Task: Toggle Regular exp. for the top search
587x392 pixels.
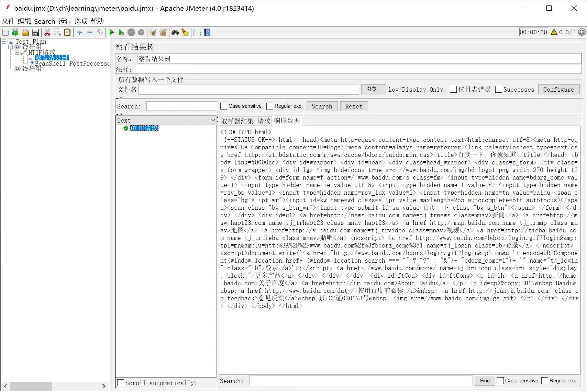Action: (x=270, y=106)
